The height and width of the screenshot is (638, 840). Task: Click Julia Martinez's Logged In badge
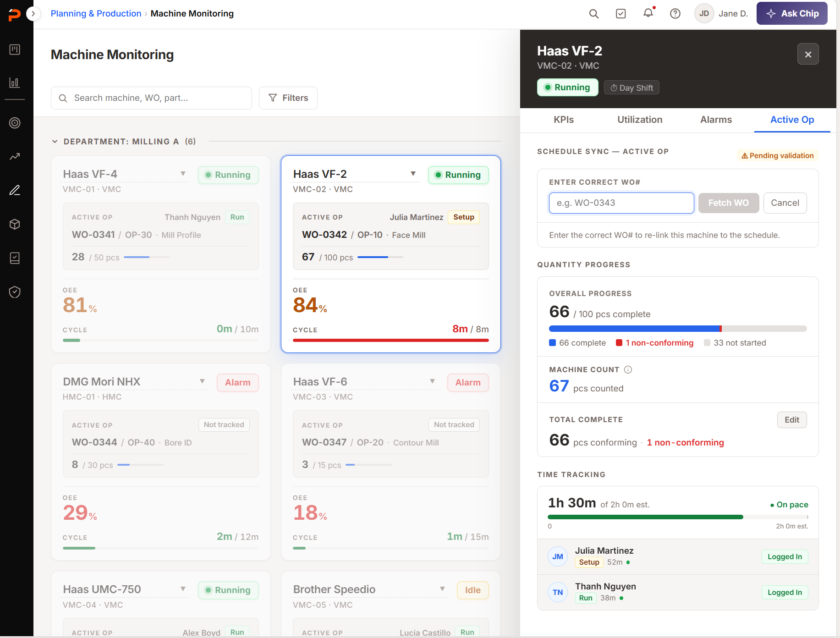pyautogui.click(x=785, y=556)
